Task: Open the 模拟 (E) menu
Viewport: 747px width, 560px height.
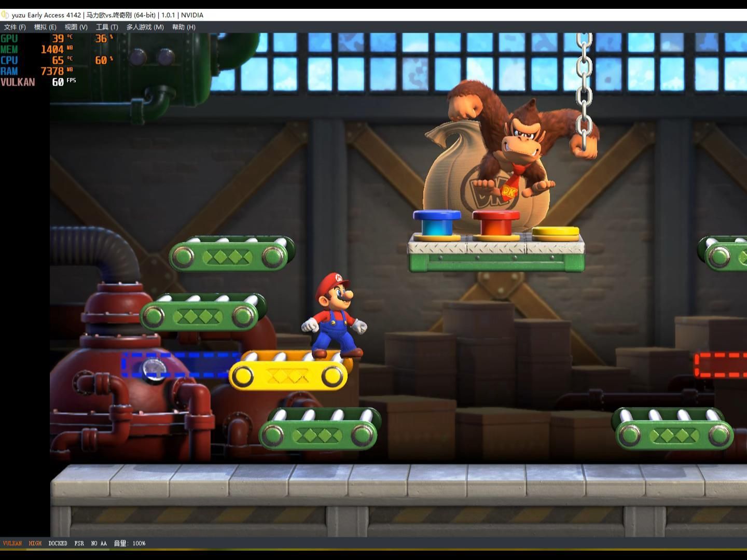Action: point(45,27)
